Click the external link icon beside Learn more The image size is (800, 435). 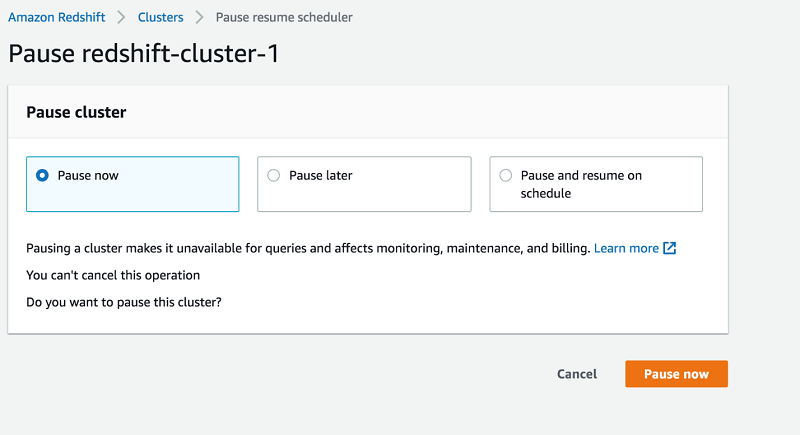click(x=670, y=248)
